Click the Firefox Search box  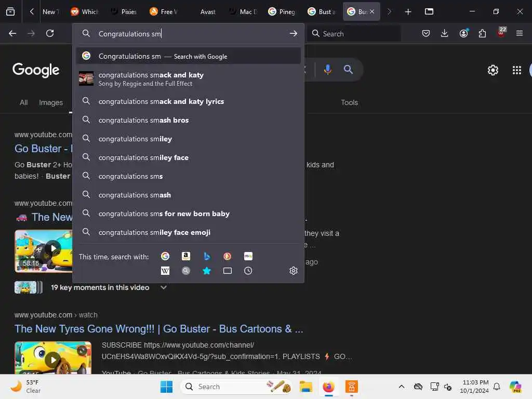pos(353,34)
